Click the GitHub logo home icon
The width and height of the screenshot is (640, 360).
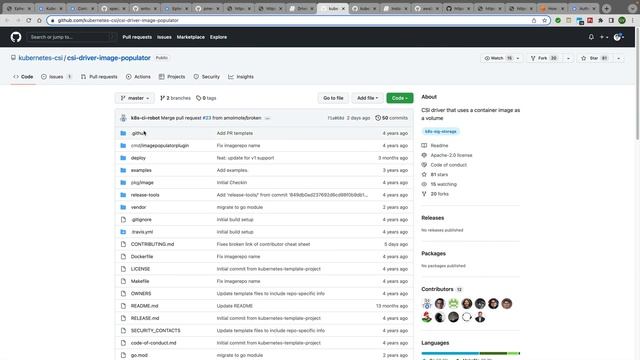pos(16,37)
